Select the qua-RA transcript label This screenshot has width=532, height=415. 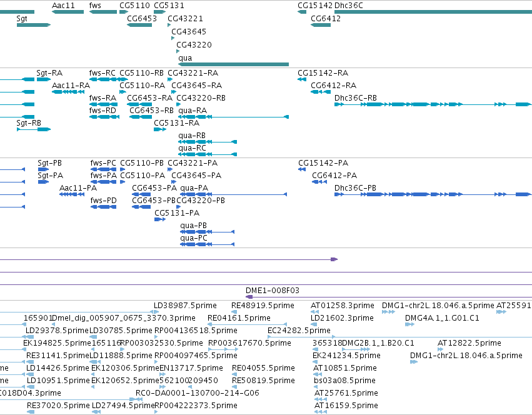(x=193, y=111)
